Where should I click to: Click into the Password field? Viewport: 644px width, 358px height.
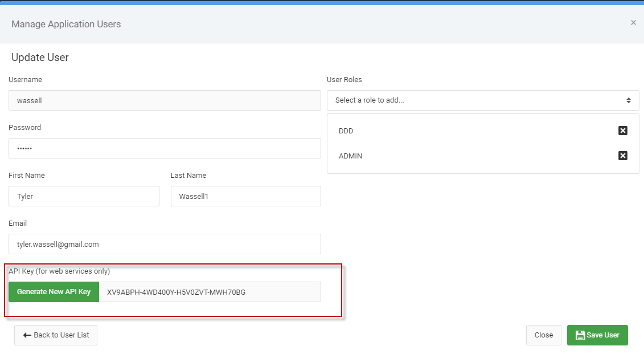pos(165,148)
